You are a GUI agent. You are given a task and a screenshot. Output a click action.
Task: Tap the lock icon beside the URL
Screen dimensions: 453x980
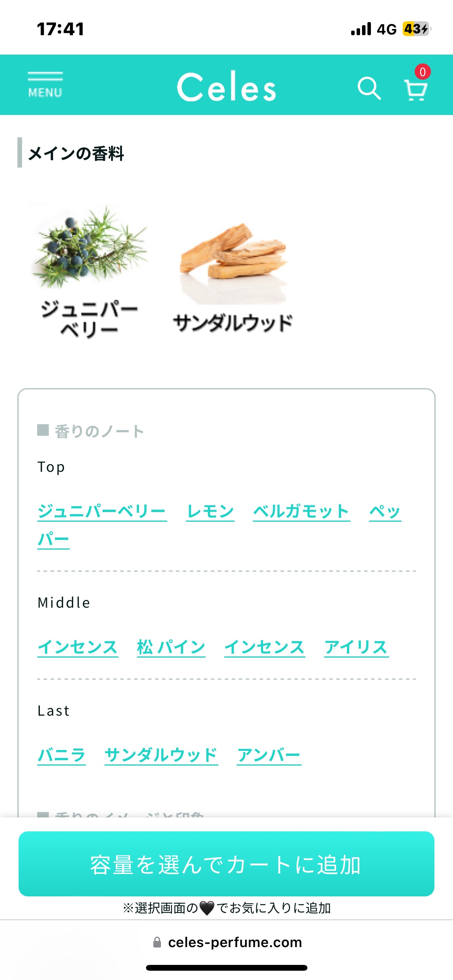157,942
